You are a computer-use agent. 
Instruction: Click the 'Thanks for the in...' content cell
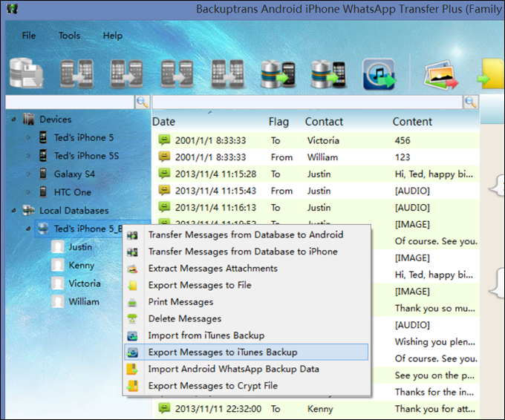pos(434,392)
